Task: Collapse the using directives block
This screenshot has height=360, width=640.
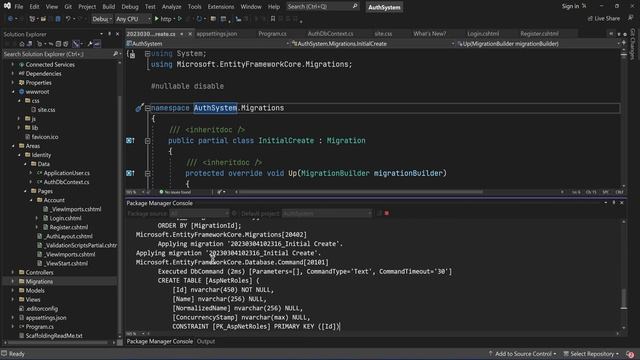Action: click(x=147, y=53)
